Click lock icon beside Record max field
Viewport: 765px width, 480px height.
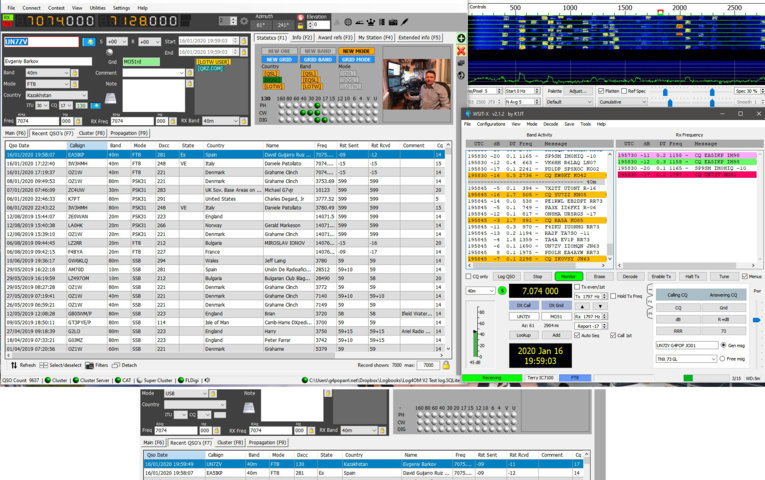[445, 365]
